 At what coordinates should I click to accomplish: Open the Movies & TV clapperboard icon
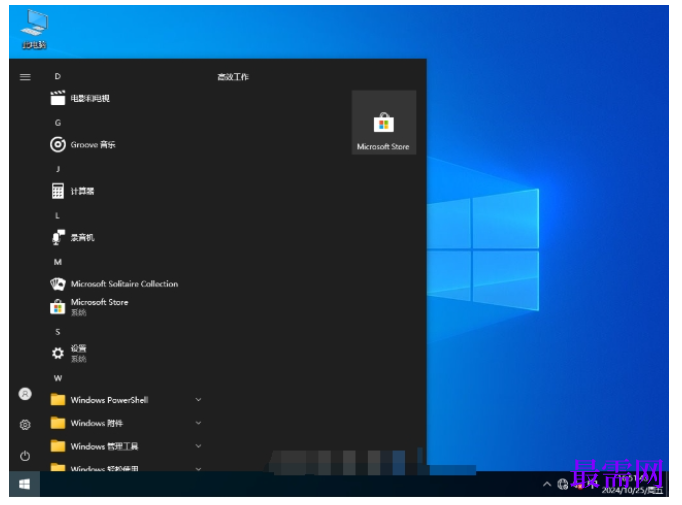(58, 98)
